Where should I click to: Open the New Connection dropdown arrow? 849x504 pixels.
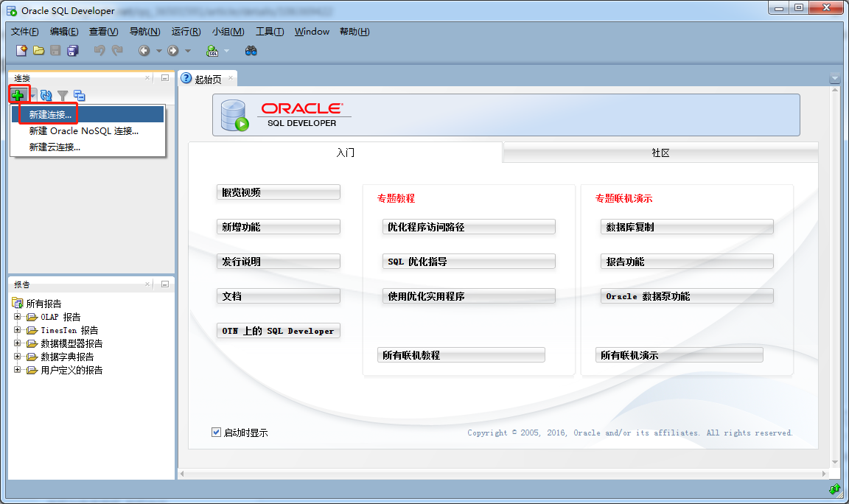coord(33,96)
